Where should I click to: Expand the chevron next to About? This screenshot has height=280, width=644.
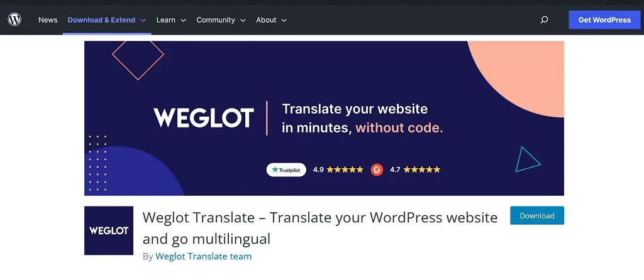(284, 20)
